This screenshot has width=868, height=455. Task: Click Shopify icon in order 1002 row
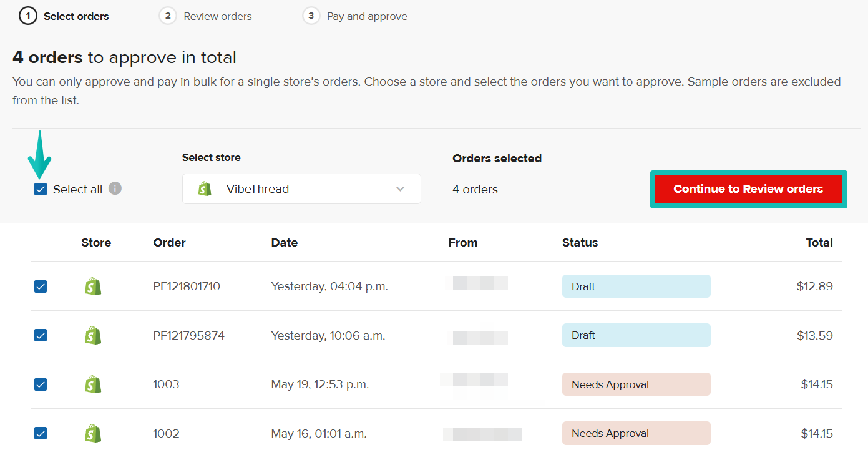point(93,433)
